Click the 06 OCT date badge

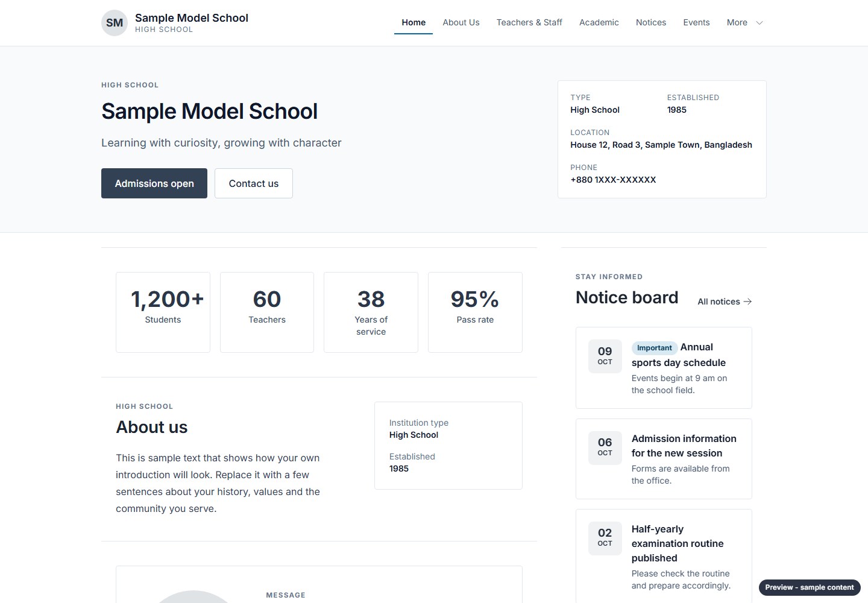click(x=605, y=447)
